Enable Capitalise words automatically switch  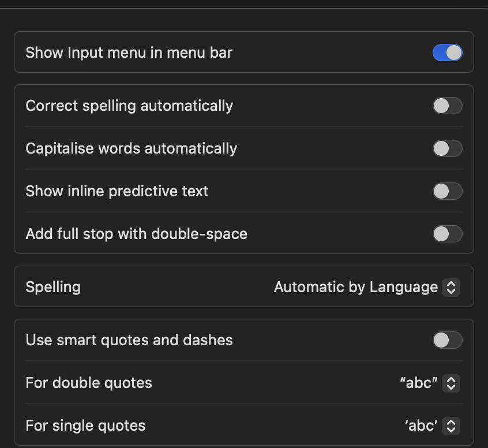click(x=447, y=148)
